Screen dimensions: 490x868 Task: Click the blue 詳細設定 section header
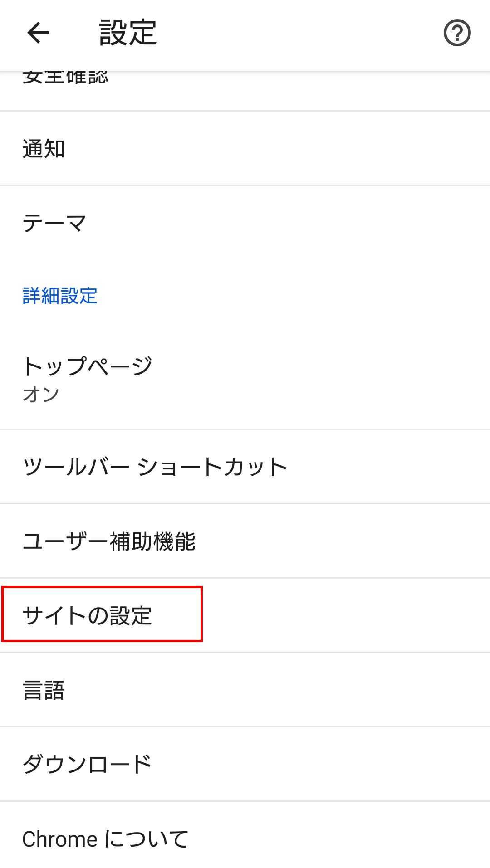pyautogui.click(x=60, y=296)
